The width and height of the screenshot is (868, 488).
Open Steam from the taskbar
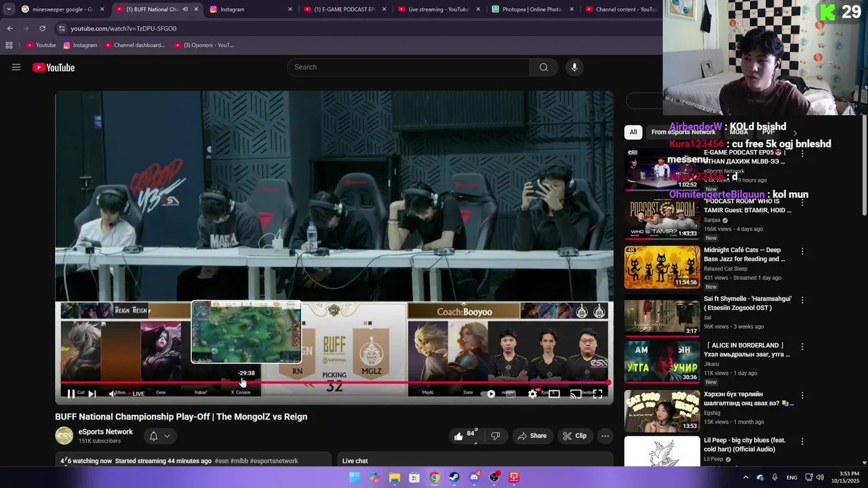tap(454, 477)
